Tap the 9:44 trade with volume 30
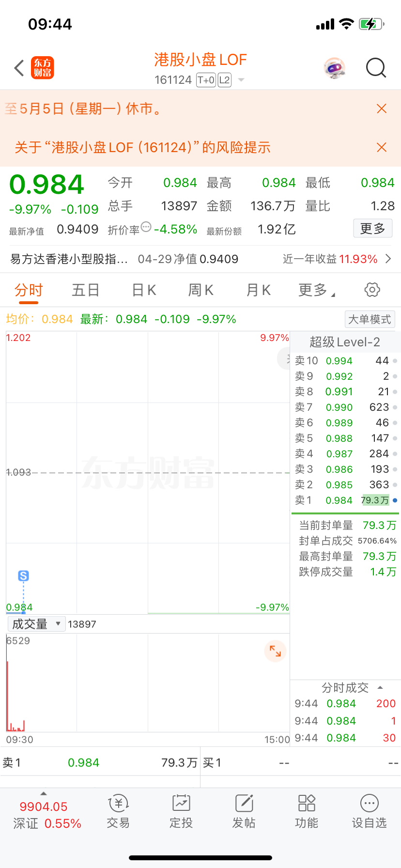This screenshot has width=401, height=868. (345, 738)
